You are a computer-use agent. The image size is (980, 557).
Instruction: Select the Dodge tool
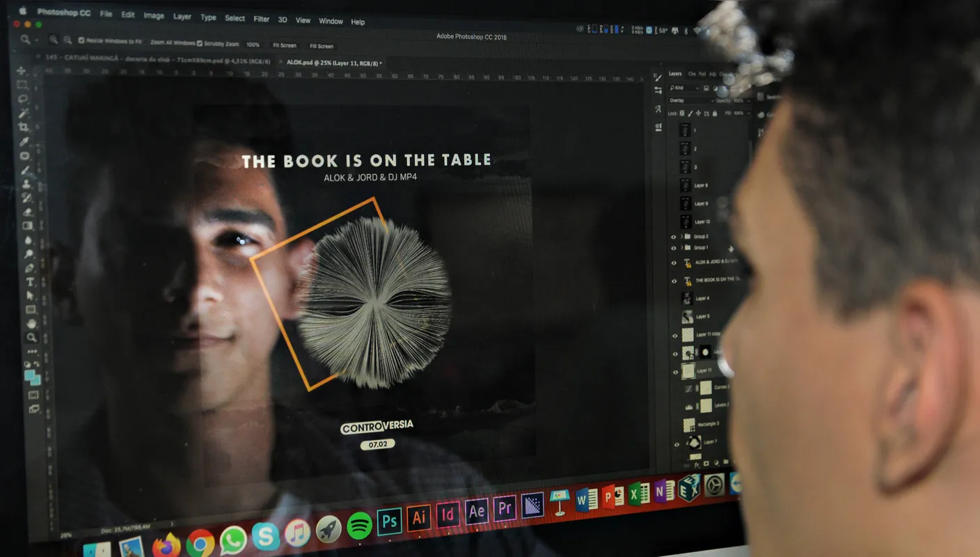(x=29, y=253)
